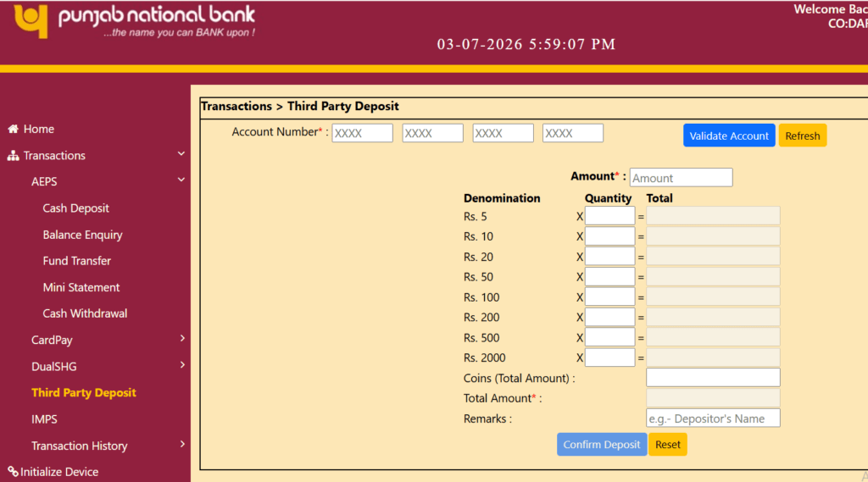Click the date and time text in header

(x=526, y=44)
